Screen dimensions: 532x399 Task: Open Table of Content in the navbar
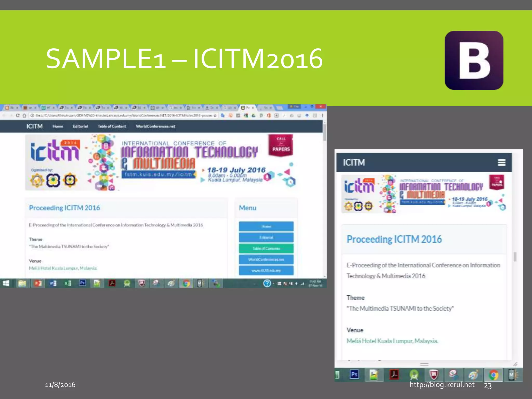point(112,127)
